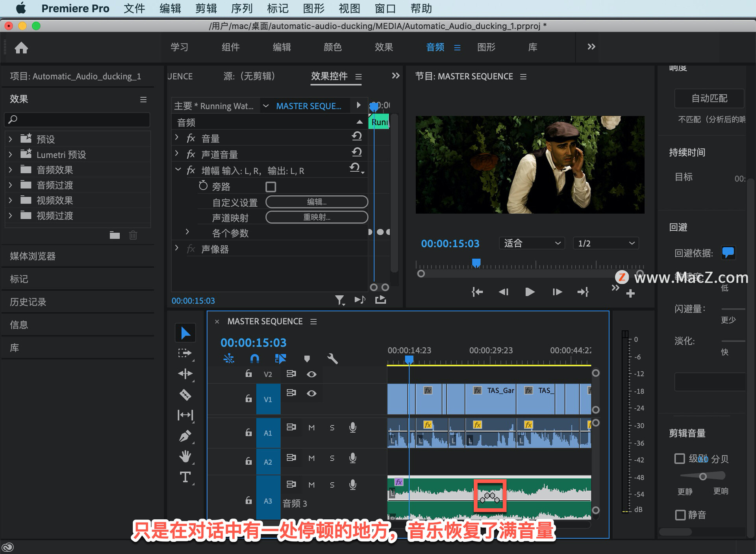
Task: Toggle linked selection icon in timeline
Action: pos(280,359)
